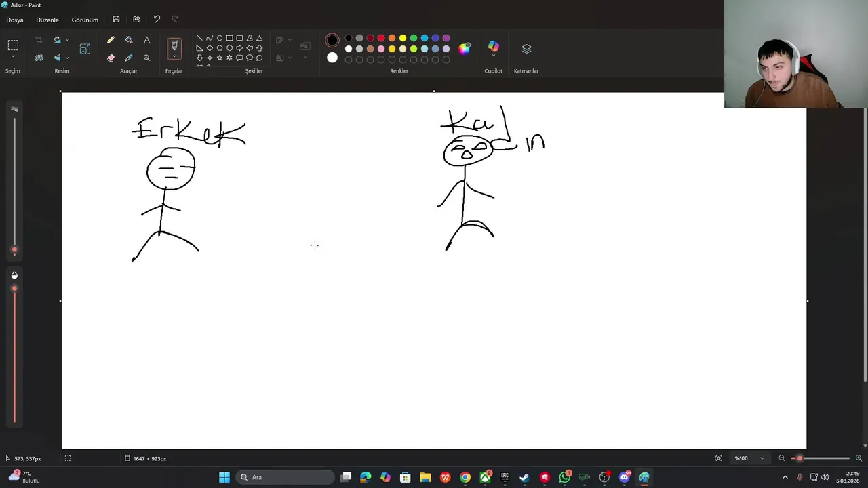The height and width of the screenshot is (488, 868).
Task: Click the Redo arrow
Action: tap(175, 20)
